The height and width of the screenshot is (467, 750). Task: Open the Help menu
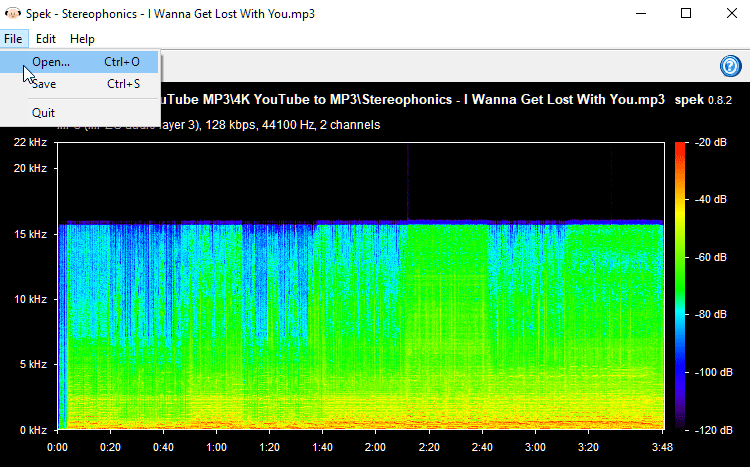pos(82,39)
